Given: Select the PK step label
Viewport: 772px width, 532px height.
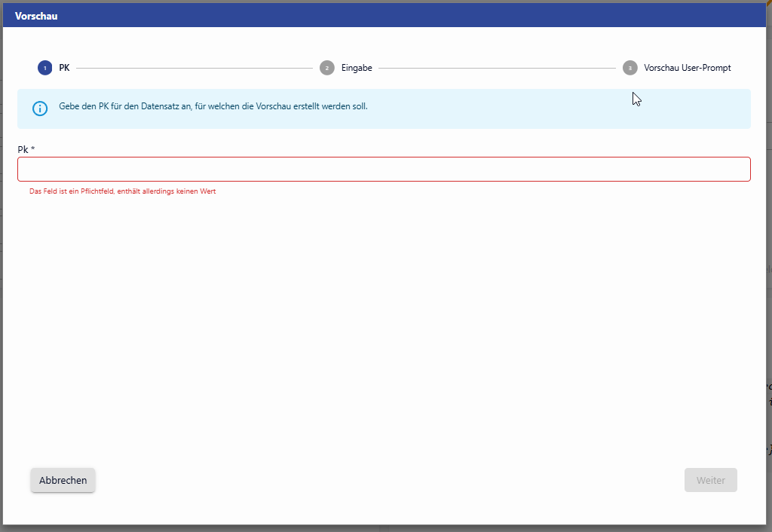Looking at the screenshot, I should [64, 68].
